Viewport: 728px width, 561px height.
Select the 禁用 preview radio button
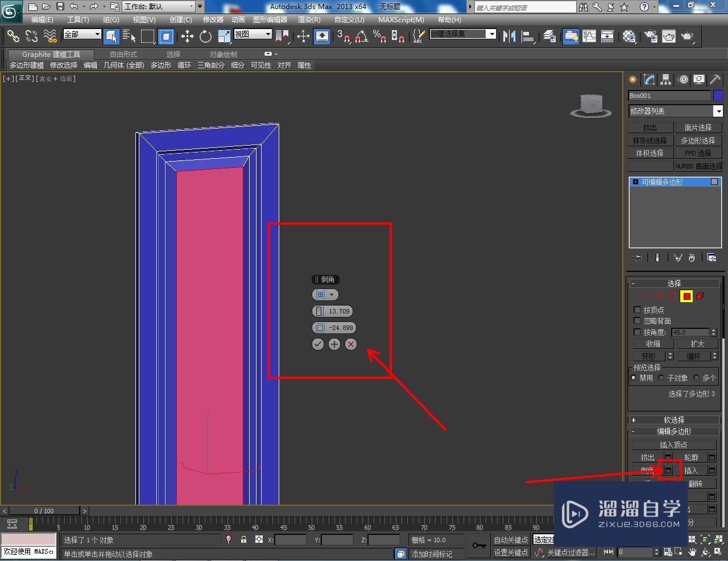(634, 377)
